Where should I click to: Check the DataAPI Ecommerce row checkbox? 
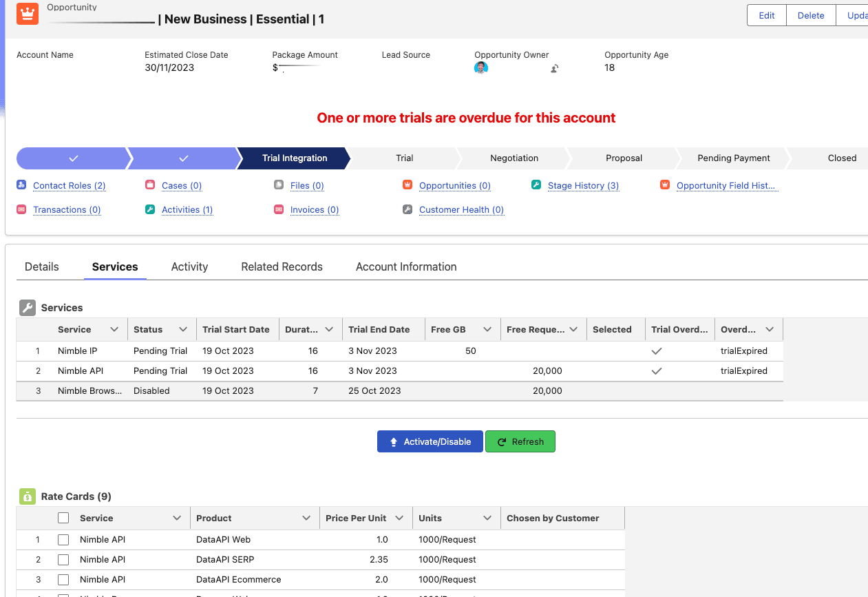coord(63,579)
